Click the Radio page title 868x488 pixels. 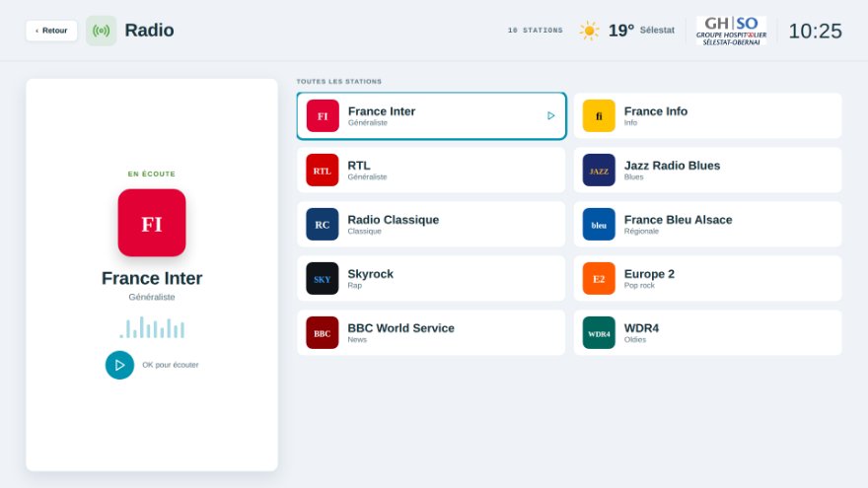click(150, 31)
